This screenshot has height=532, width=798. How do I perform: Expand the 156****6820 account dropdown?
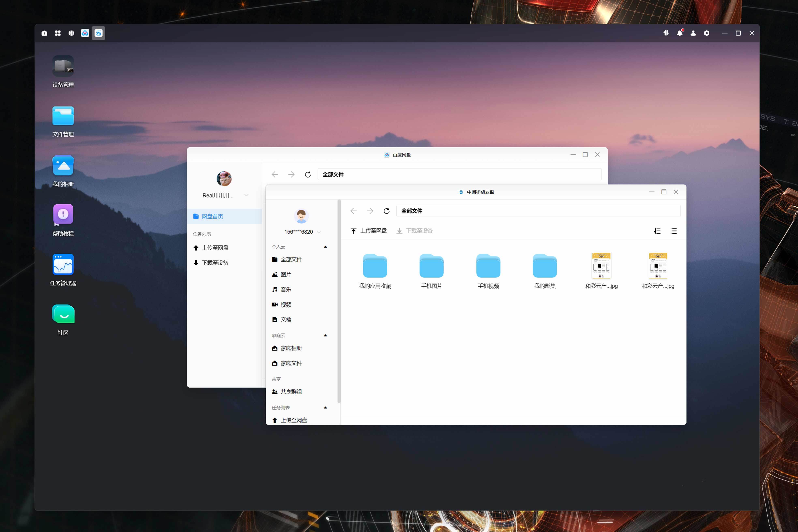point(319,232)
